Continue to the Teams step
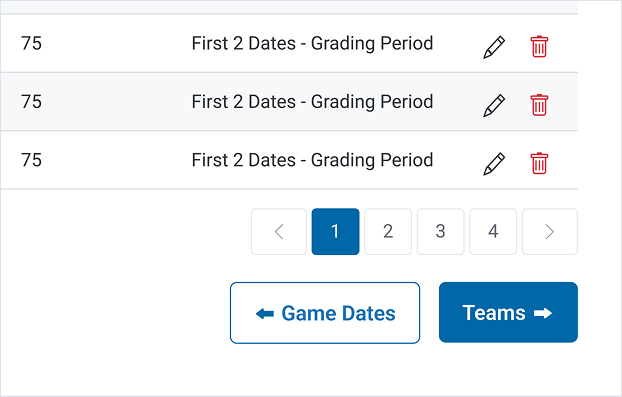Image resolution: width=622 pixels, height=397 pixels. pos(508,313)
